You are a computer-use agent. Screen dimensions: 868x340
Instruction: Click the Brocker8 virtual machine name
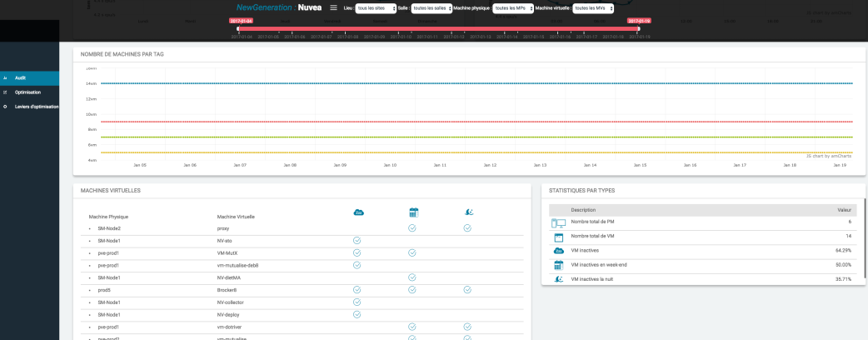click(227, 290)
